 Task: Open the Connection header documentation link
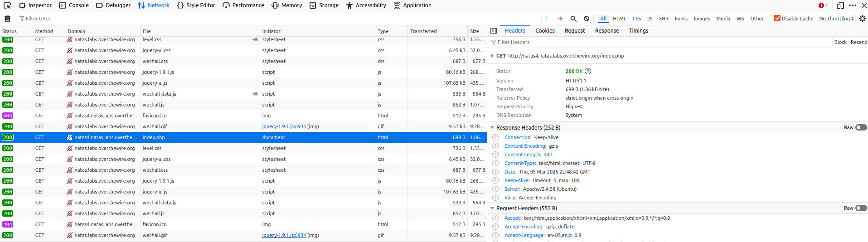click(517, 137)
